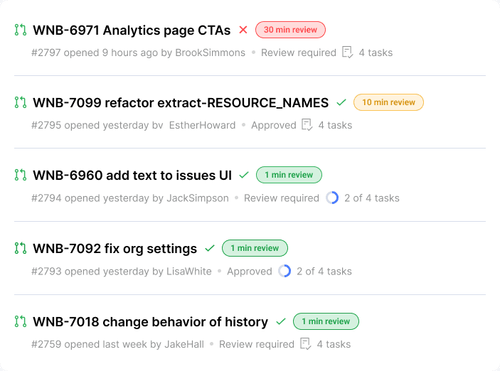Open author BrookSimmons profile link
Image resolution: width=500 pixels, height=371 pixels.
pyautogui.click(x=210, y=53)
